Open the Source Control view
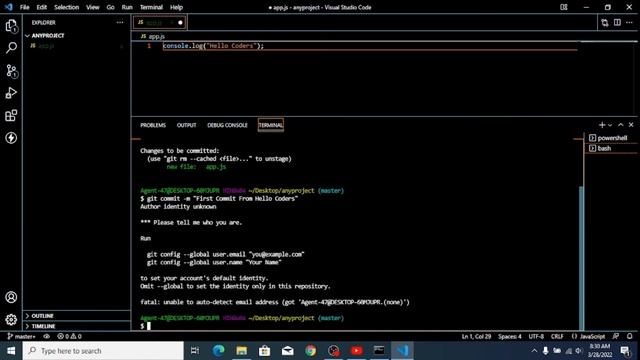This screenshot has width=640, height=360. coord(11,71)
